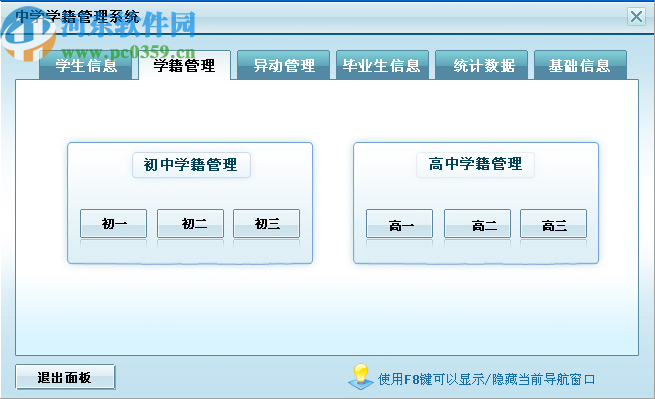Switch to the 基础信息 tab
Screen dimensions: 655x399
click(x=580, y=65)
